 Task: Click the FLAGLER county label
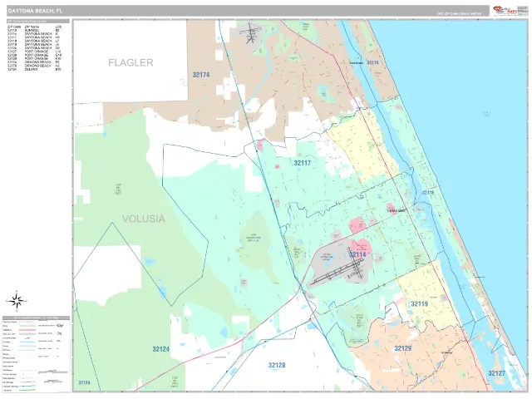[x=131, y=63]
